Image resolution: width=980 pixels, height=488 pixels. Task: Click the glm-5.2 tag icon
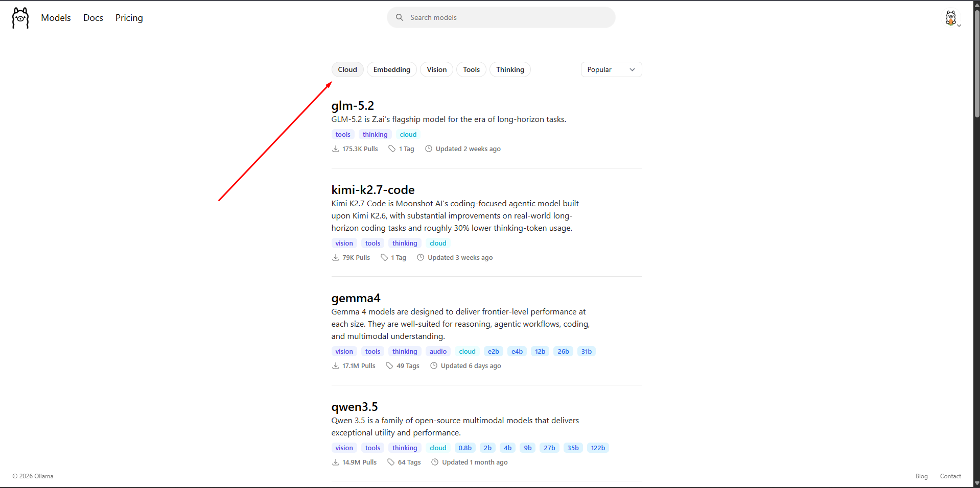(392, 149)
